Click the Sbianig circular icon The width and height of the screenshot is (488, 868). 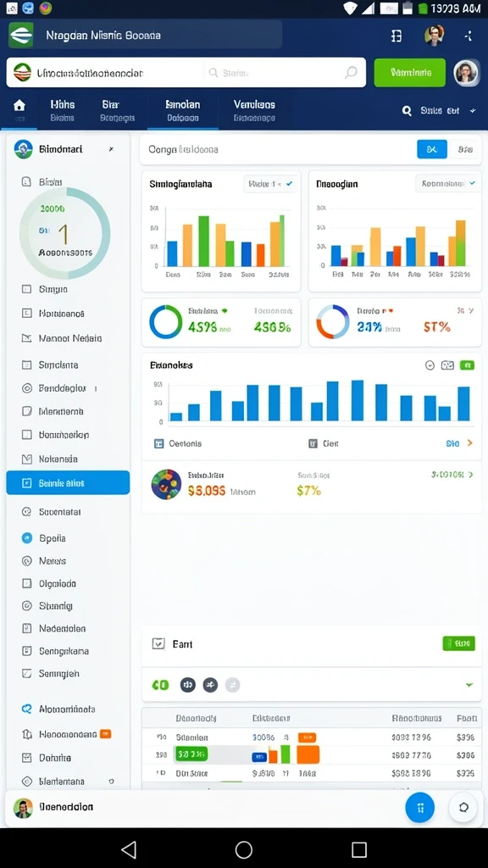click(26, 605)
